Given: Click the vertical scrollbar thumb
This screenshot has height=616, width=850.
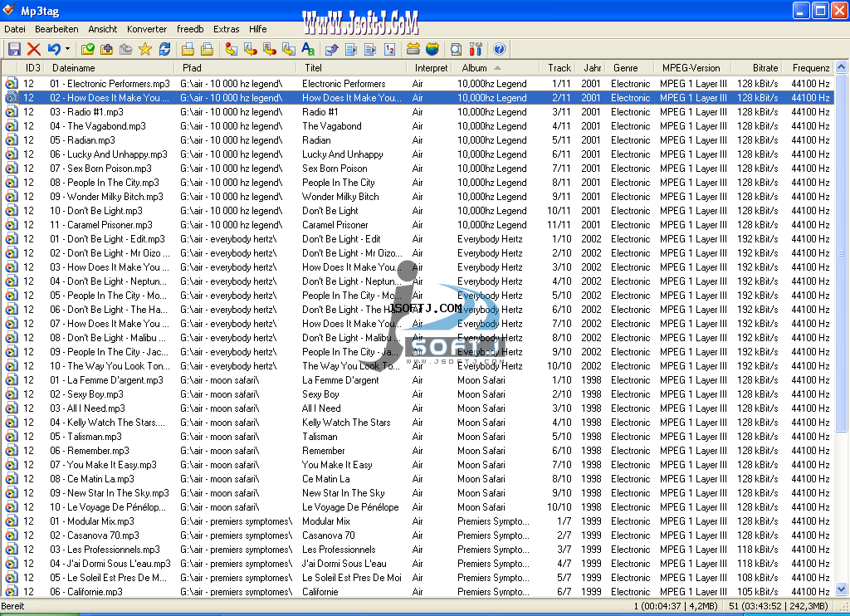Looking at the screenshot, I should click(842, 252).
